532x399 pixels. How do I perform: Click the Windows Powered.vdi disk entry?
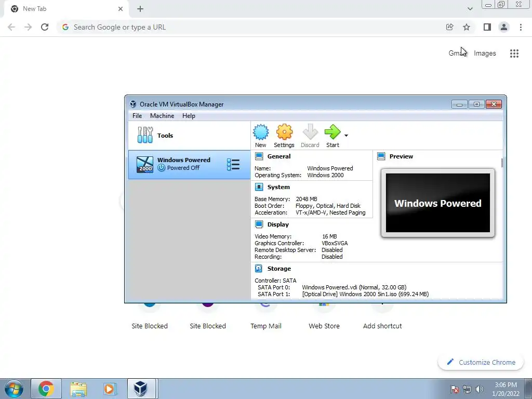point(354,287)
